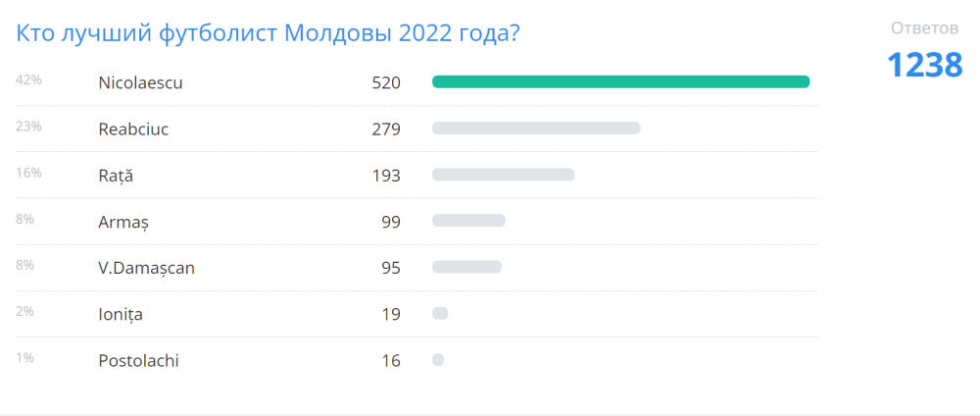Select the Reabciuc answer label
Image resolution: width=980 pixels, height=416 pixels.
pos(133,129)
